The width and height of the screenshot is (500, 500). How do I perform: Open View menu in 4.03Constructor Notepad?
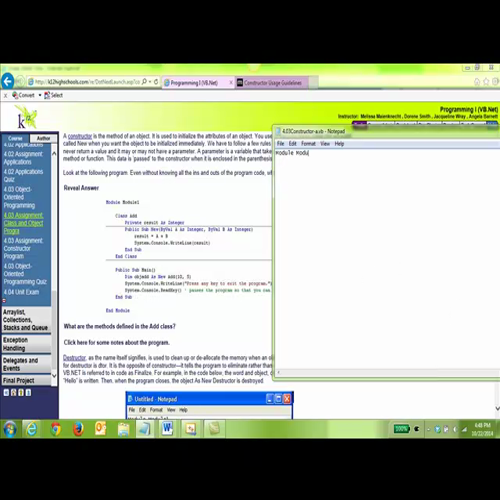point(325,144)
